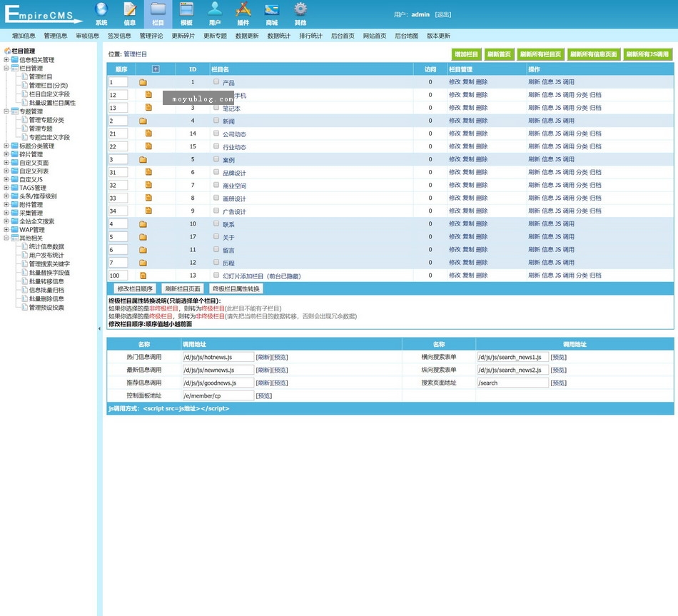The width and height of the screenshot is (678, 616).
Task: Click the folder icon in the 案例 row
Action: point(143,160)
